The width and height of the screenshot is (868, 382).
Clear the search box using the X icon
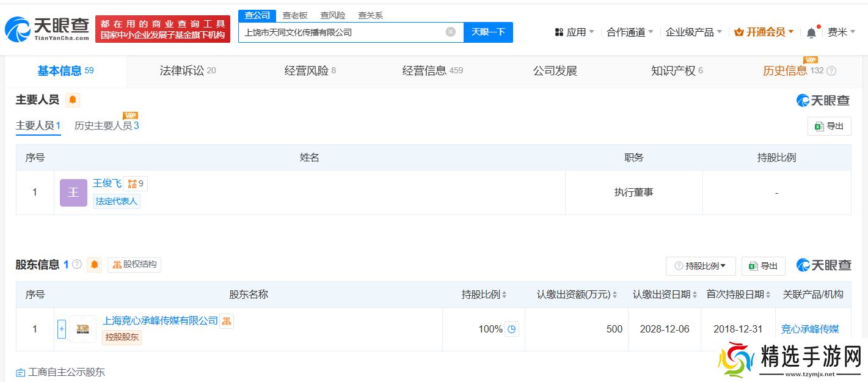[450, 32]
